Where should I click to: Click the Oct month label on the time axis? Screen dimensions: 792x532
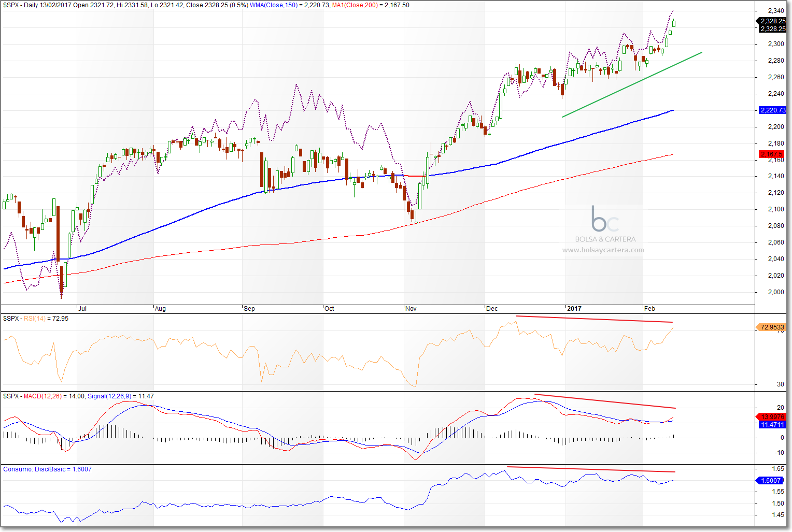(329, 309)
